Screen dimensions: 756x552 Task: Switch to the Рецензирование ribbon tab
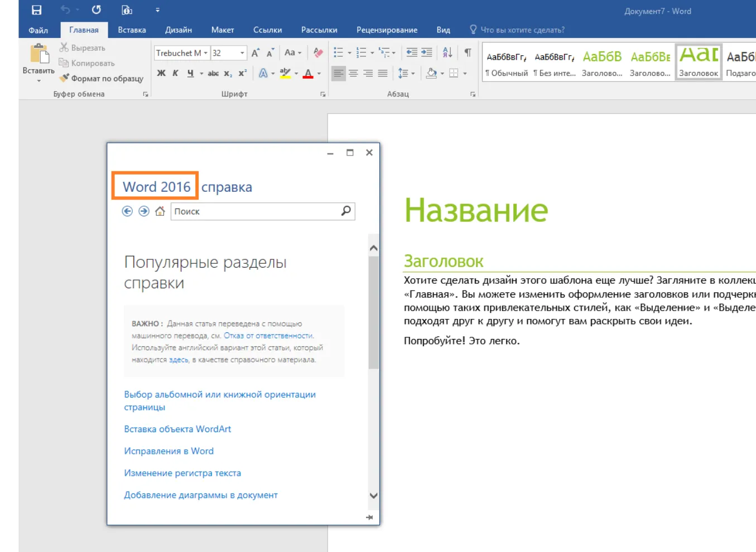coord(387,30)
